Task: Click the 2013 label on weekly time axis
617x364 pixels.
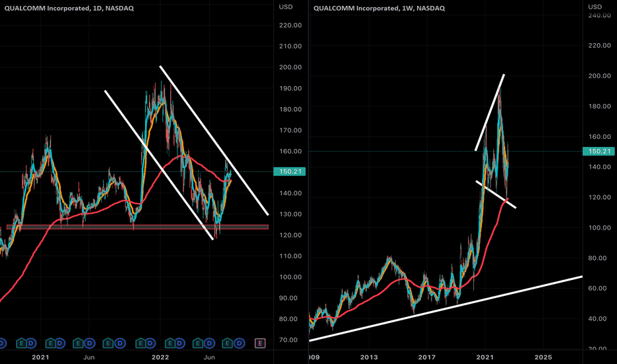Action: pyautogui.click(x=369, y=357)
